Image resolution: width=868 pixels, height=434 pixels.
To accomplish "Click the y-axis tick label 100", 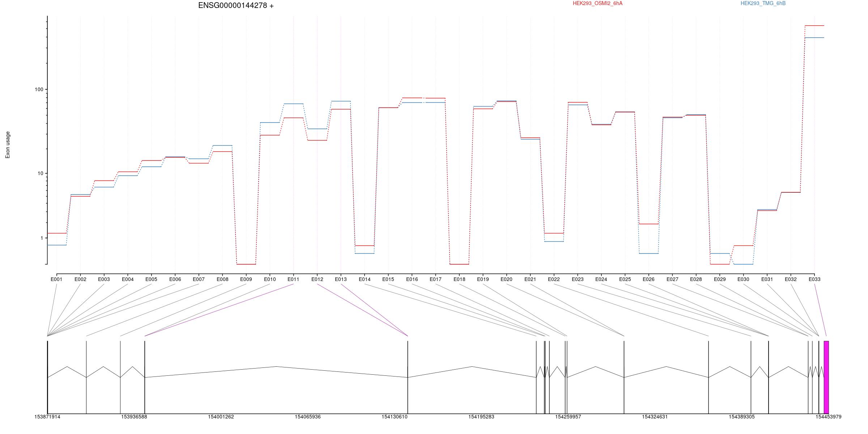I will point(39,89).
